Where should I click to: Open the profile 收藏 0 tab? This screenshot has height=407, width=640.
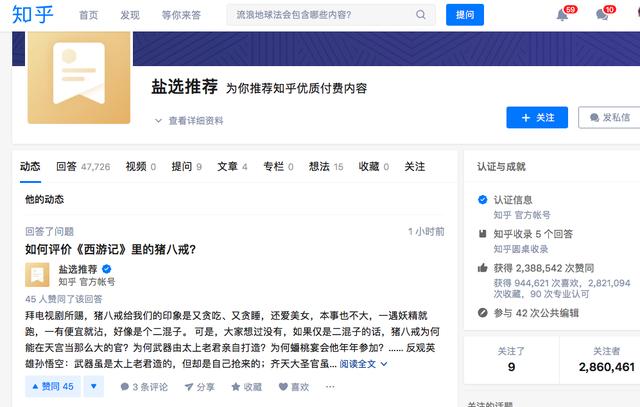click(x=374, y=167)
